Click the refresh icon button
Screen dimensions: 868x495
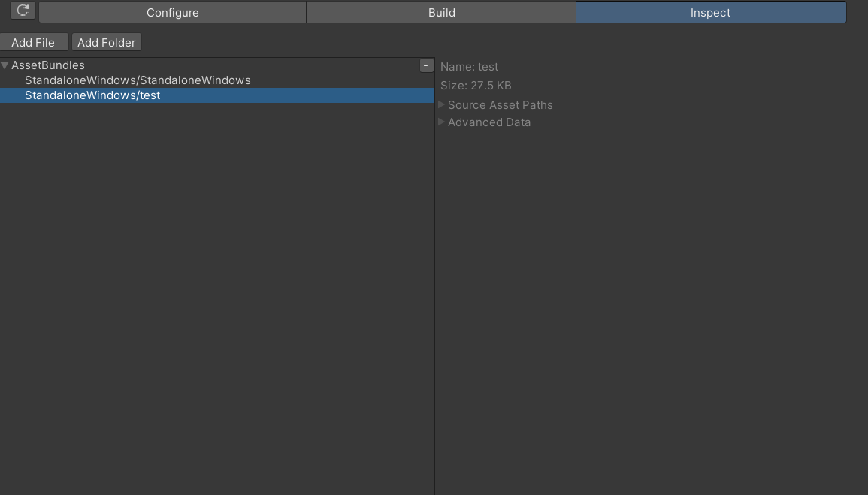click(x=23, y=11)
